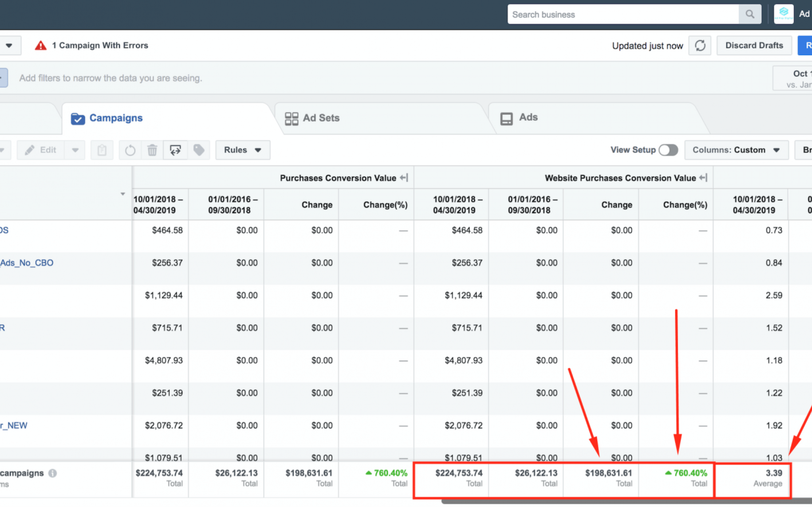Viewport: 812px width, 507px height.
Task: Open Columns: Custom dropdown
Action: (x=736, y=150)
